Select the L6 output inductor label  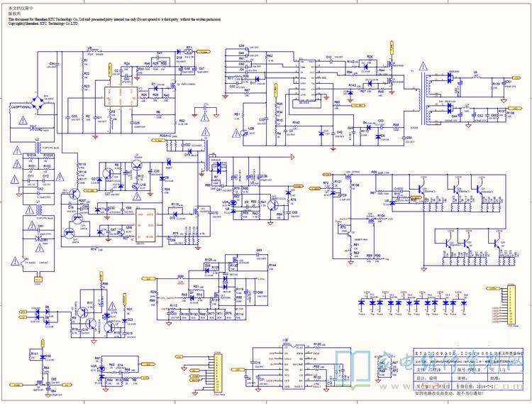point(475,72)
